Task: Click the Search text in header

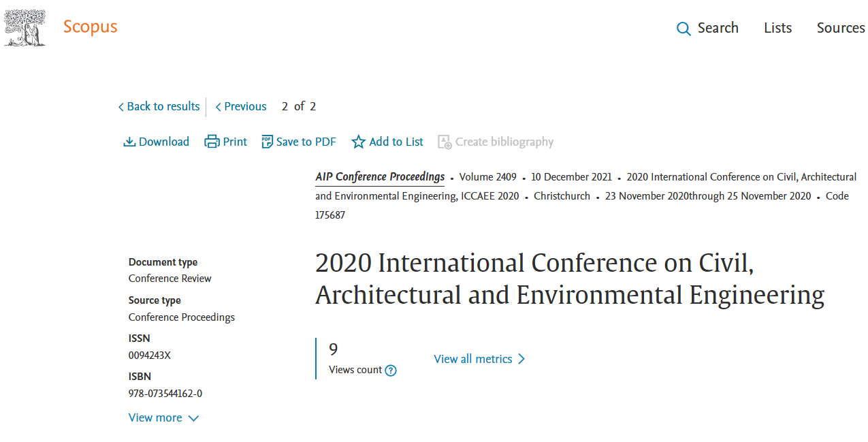Action: [718, 28]
